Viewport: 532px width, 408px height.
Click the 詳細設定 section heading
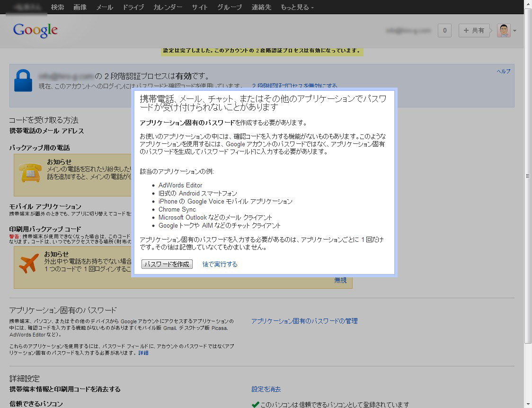[25, 379]
